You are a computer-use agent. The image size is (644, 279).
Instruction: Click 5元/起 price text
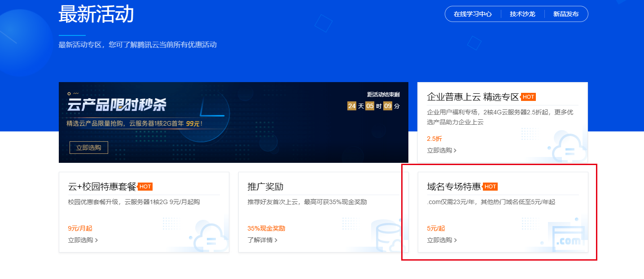coord(436,228)
